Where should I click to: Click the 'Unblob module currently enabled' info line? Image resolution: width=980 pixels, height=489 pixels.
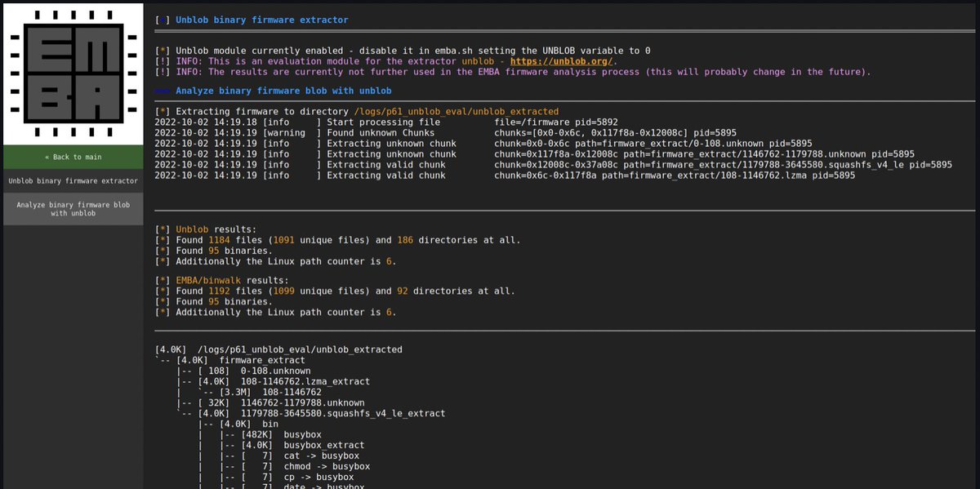(x=403, y=51)
